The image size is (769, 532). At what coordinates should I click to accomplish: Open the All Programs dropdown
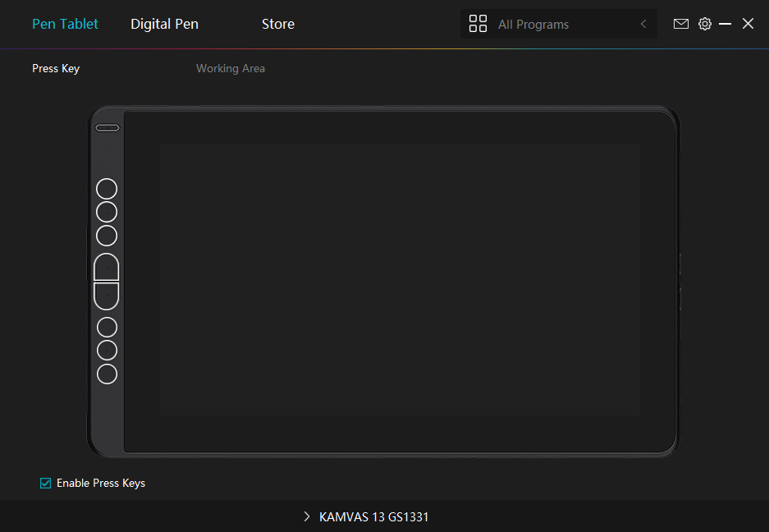click(559, 24)
